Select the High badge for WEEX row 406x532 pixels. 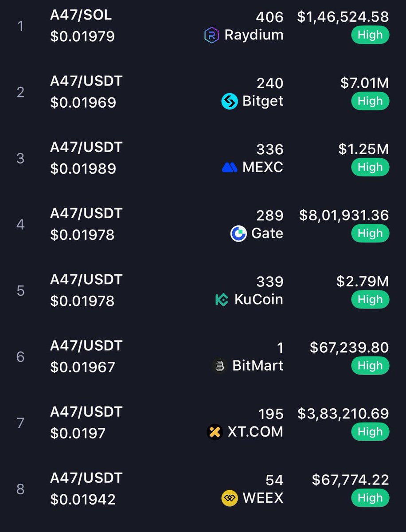pyautogui.click(x=370, y=498)
